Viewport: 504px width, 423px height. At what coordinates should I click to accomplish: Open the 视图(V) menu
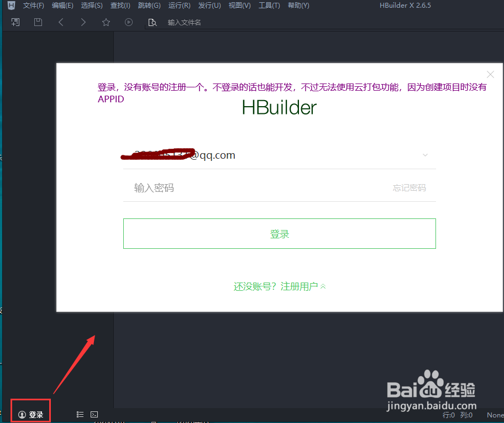click(x=239, y=6)
